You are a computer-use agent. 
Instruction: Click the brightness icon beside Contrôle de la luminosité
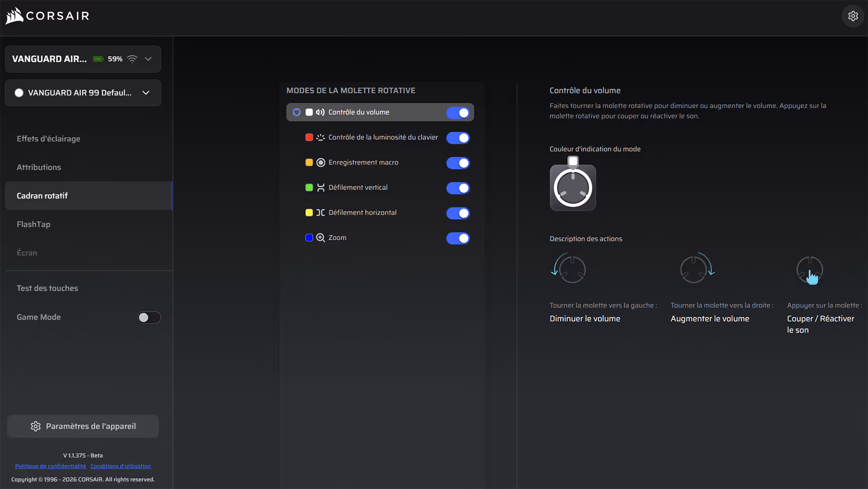click(x=321, y=138)
